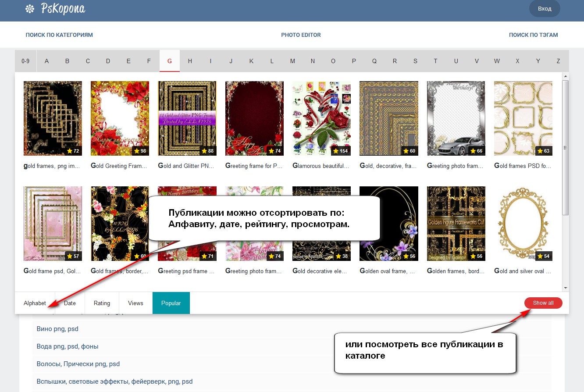
Task: Sort publications by Date
Action: tap(70, 303)
